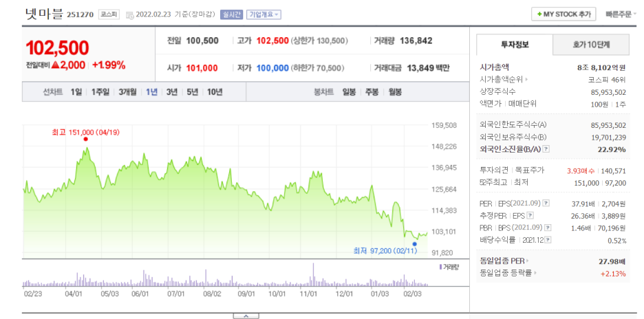Click the +1.99% change value
The height and width of the screenshot is (319, 644).
pos(109,65)
